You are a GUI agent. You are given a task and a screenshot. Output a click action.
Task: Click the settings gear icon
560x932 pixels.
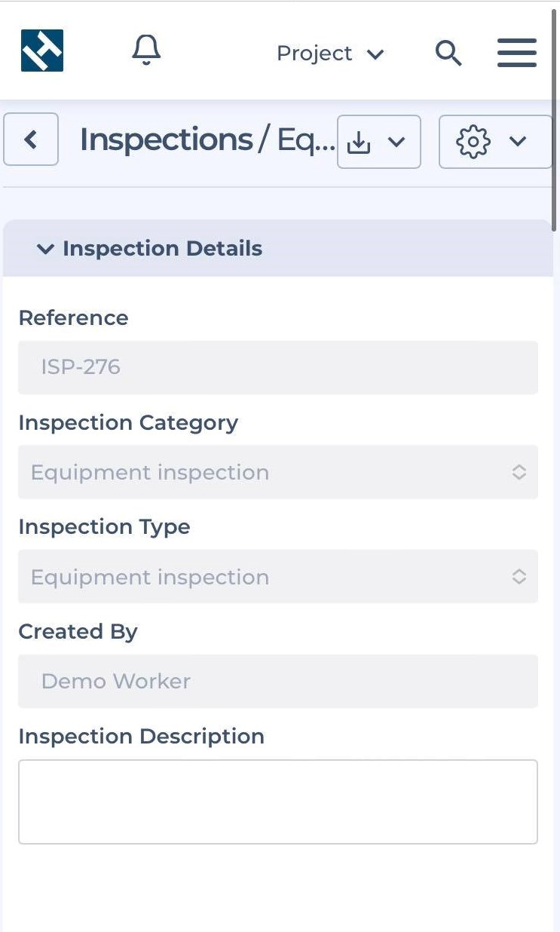click(x=473, y=142)
